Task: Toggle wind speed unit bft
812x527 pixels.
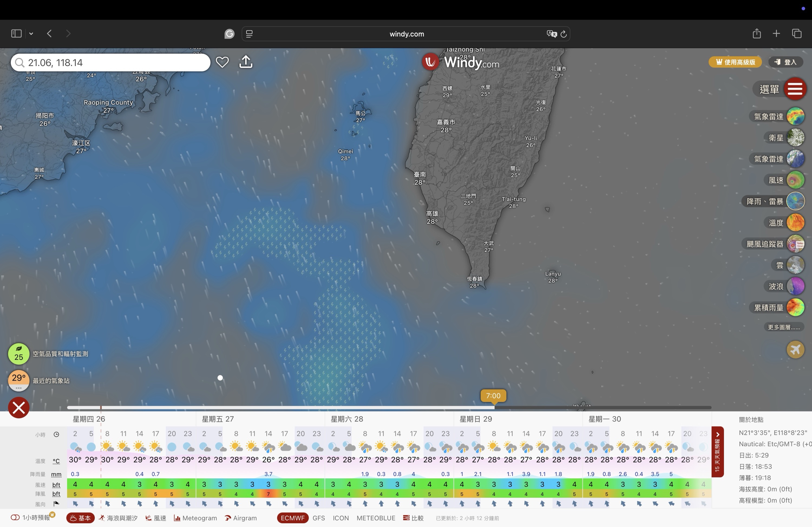Action: (56, 485)
